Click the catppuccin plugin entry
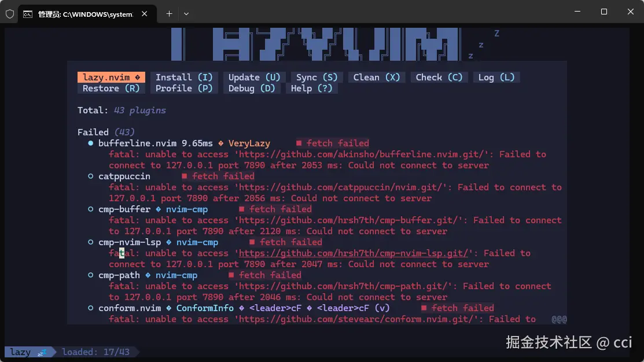The height and width of the screenshot is (362, 644). pos(124,176)
